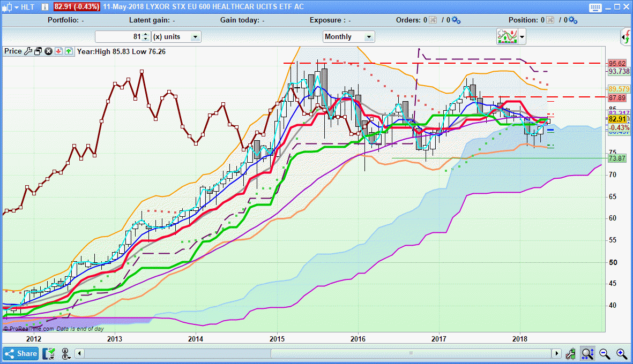This screenshot has width=633, height=364.
Task: Click the Share button
Action: pyautogui.click(x=21, y=353)
